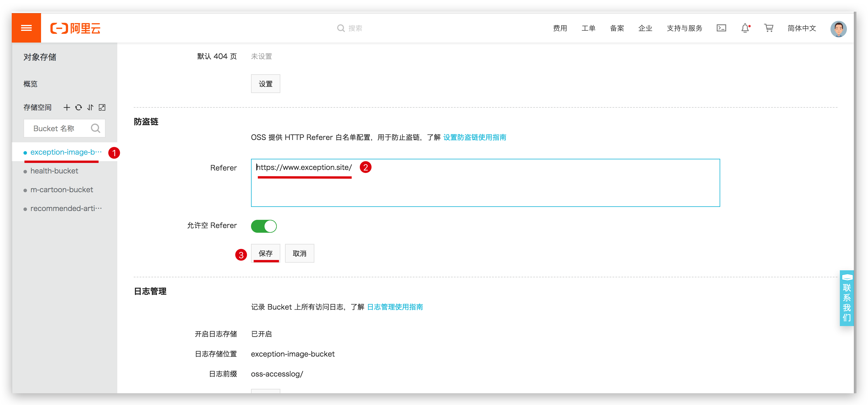Click the 取消 button
The image size is (868, 405).
point(300,253)
